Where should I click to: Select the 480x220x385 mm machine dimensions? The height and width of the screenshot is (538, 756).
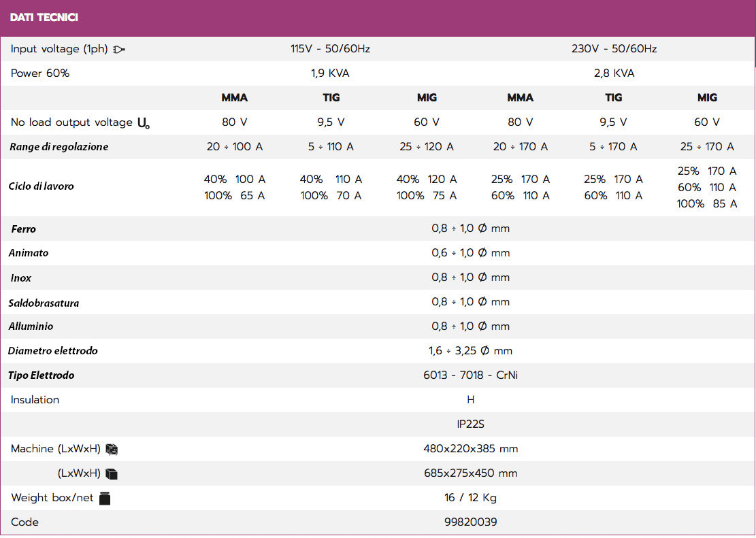click(x=470, y=449)
